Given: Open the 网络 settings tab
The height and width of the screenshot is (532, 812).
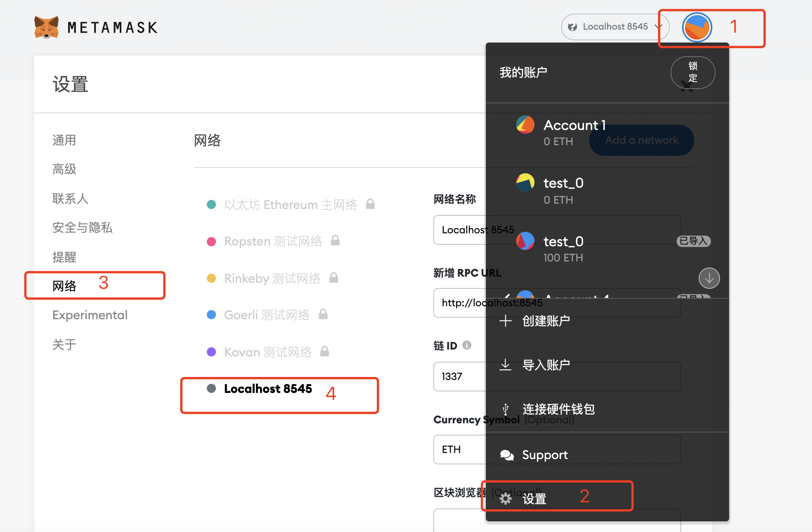Looking at the screenshot, I should click(64, 286).
